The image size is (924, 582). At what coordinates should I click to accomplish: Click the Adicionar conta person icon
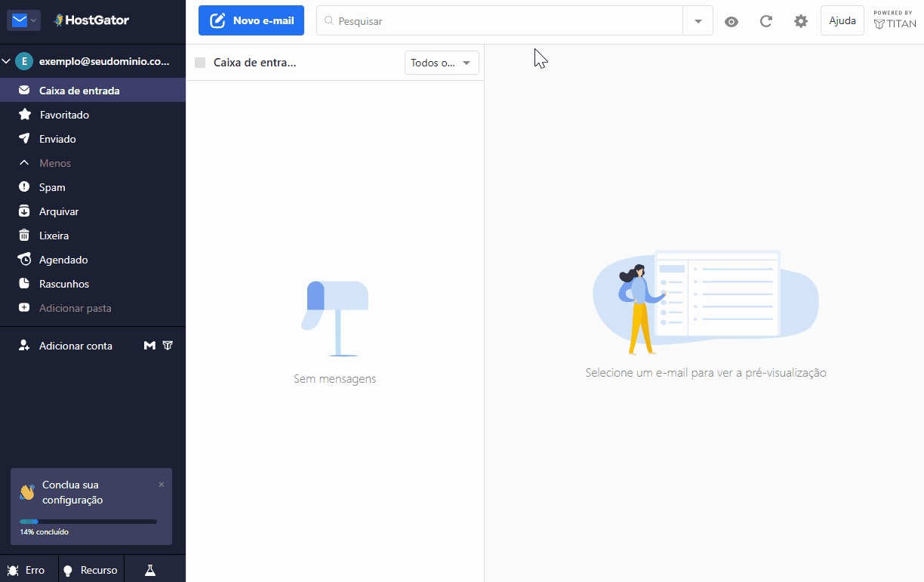pos(24,346)
